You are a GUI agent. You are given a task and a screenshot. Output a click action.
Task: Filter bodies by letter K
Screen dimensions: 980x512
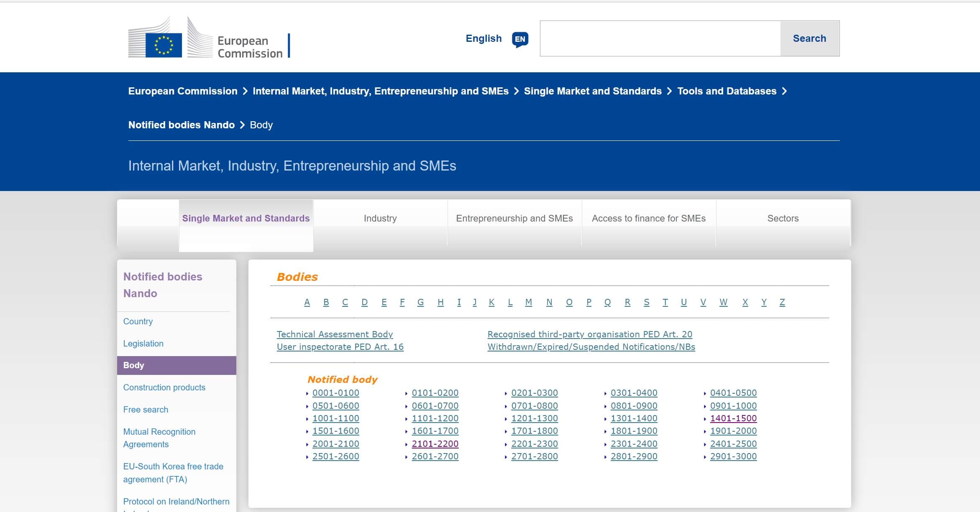coord(491,302)
